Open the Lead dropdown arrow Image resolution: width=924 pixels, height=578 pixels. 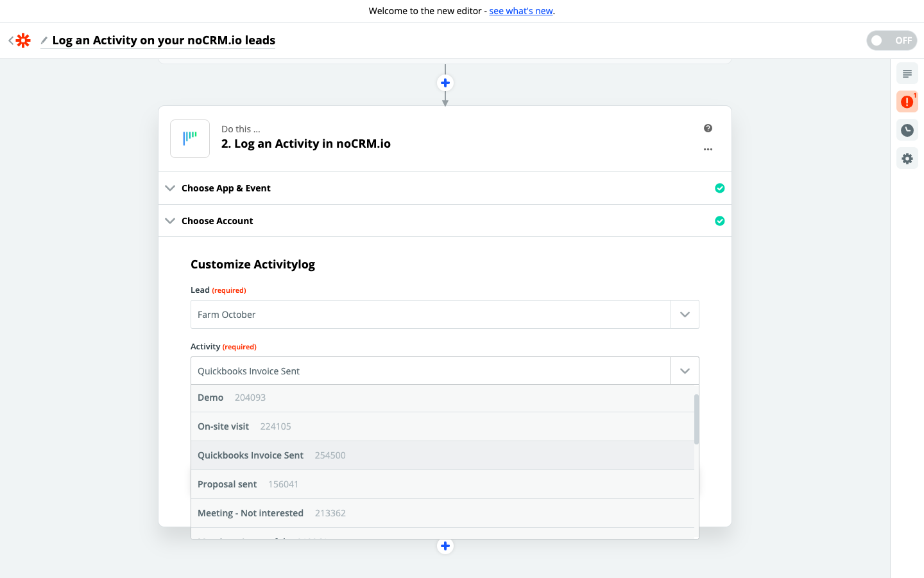click(685, 315)
